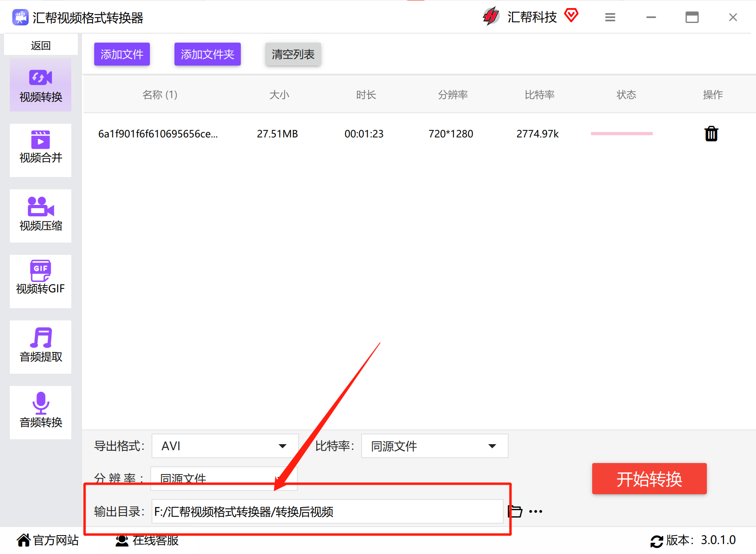Screen dimensions: 756x554
Task: Click the app logo in title bar
Action: (x=20, y=18)
